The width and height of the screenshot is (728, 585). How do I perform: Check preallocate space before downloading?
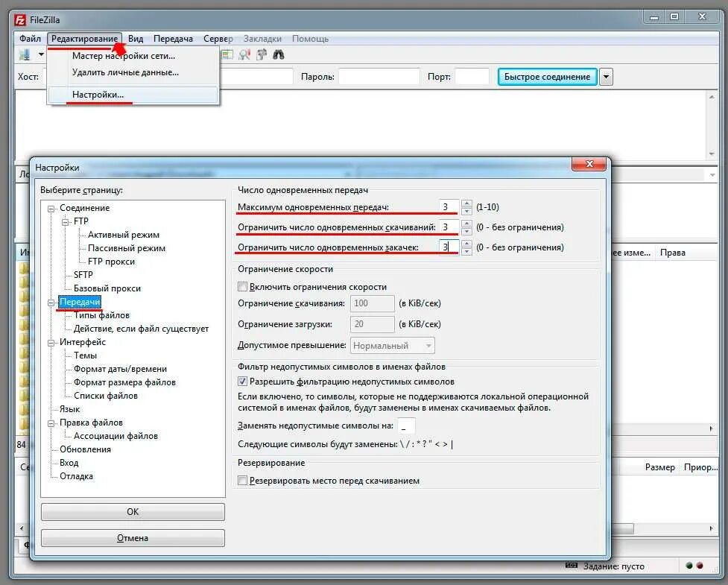coord(242,480)
